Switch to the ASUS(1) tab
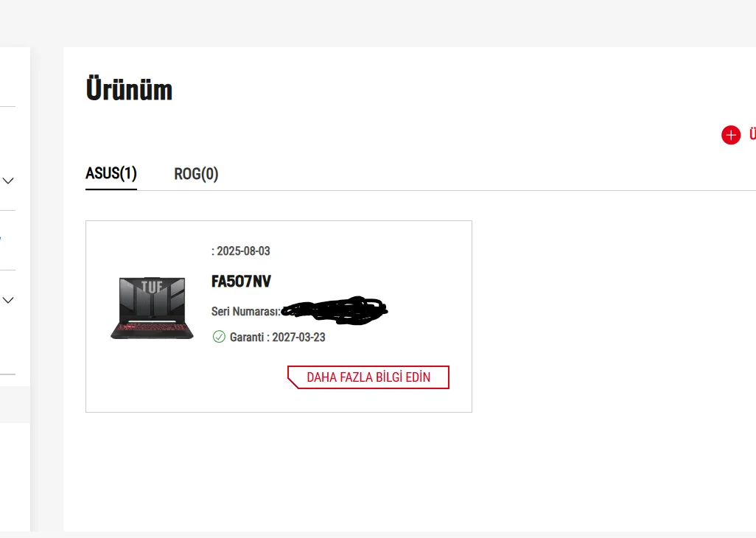 pos(111,174)
